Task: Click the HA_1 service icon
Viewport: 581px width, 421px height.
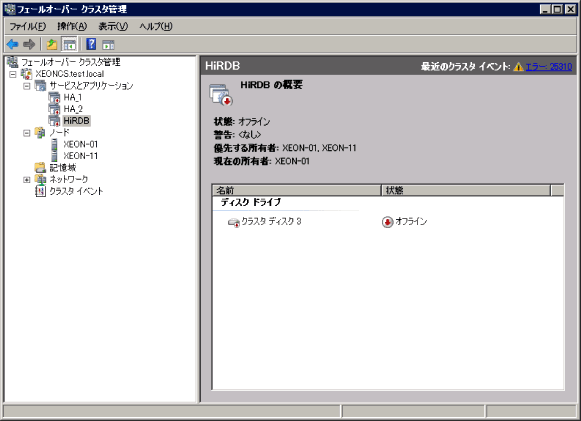Action: pos(54,97)
